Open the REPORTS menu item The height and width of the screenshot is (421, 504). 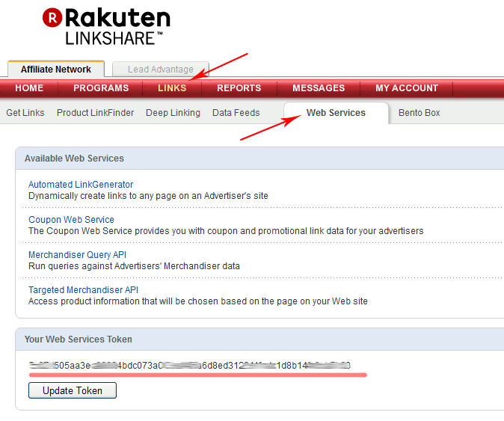(239, 87)
